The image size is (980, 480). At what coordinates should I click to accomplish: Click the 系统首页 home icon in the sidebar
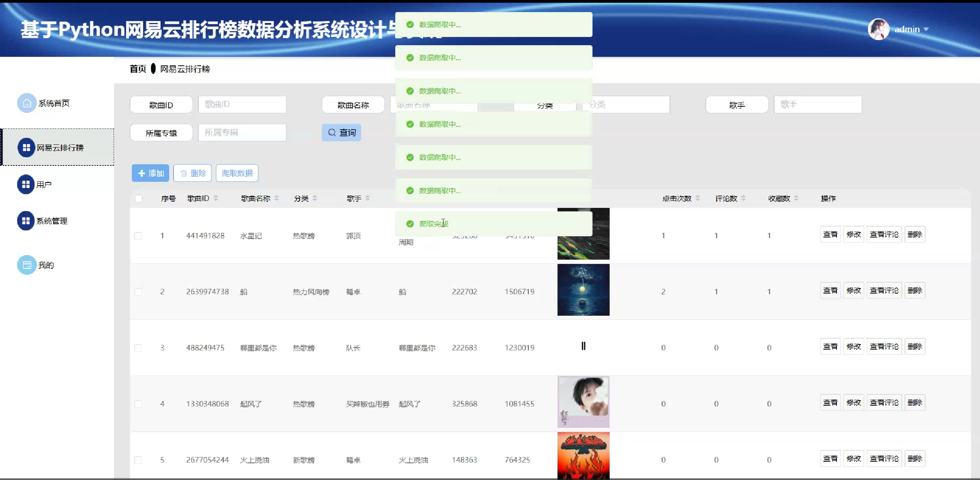click(26, 103)
